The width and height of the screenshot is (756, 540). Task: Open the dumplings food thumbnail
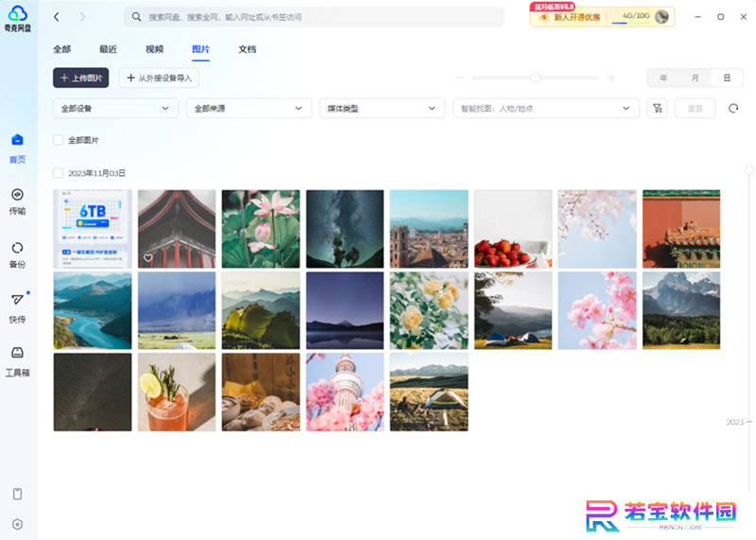(x=261, y=392)
